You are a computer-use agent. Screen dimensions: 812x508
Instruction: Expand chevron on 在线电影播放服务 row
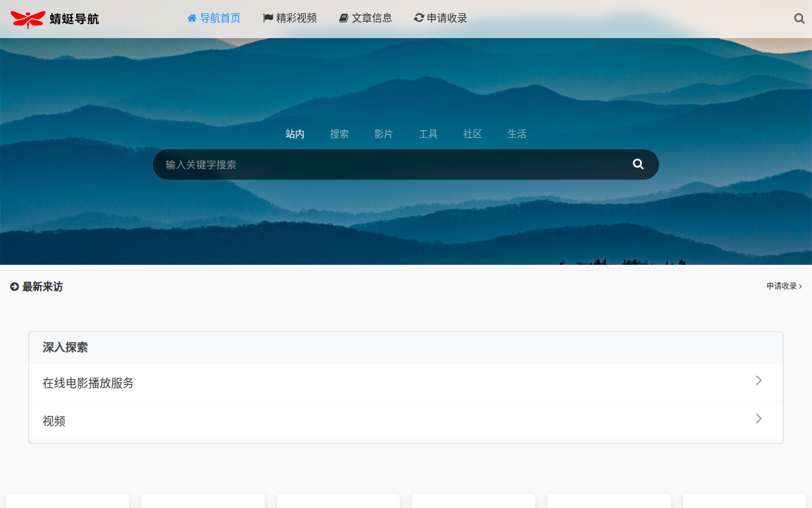pos(759,380)
